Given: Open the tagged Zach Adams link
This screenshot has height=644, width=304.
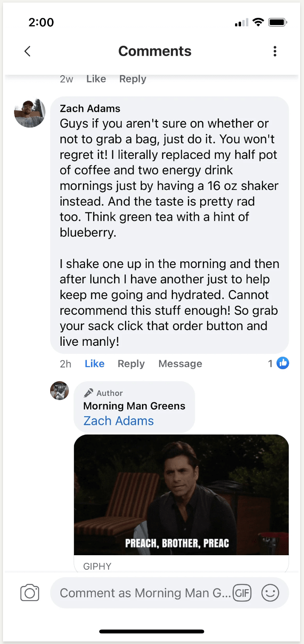Looking at the screenshot, I should pyautogui.click(x=119, y=421).
